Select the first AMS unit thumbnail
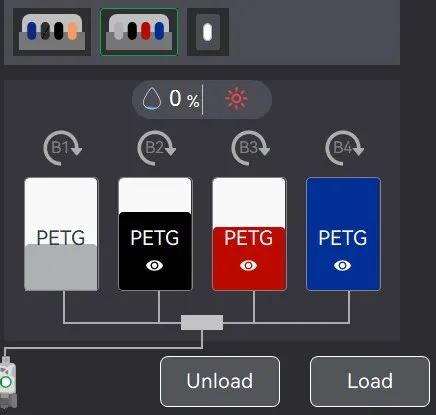This screenshot has width=436, height=415. (x=52, y=32)
